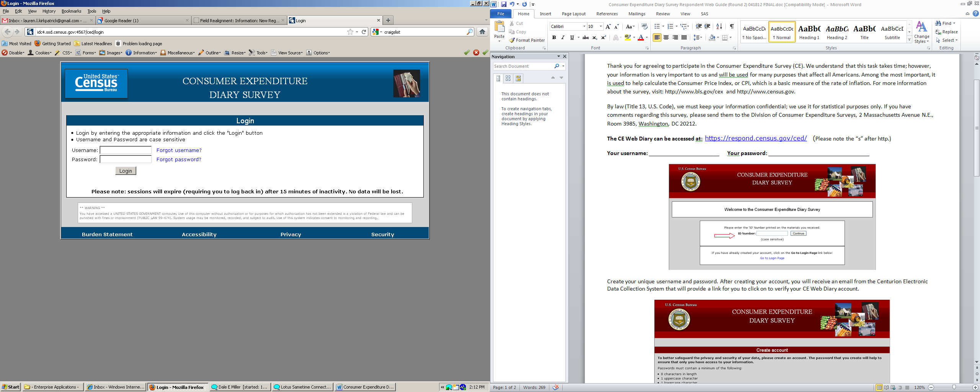Click the Replace button in Editing group
Image resolution: width=980 pixels, height=392 pixels.
[947, 32]
